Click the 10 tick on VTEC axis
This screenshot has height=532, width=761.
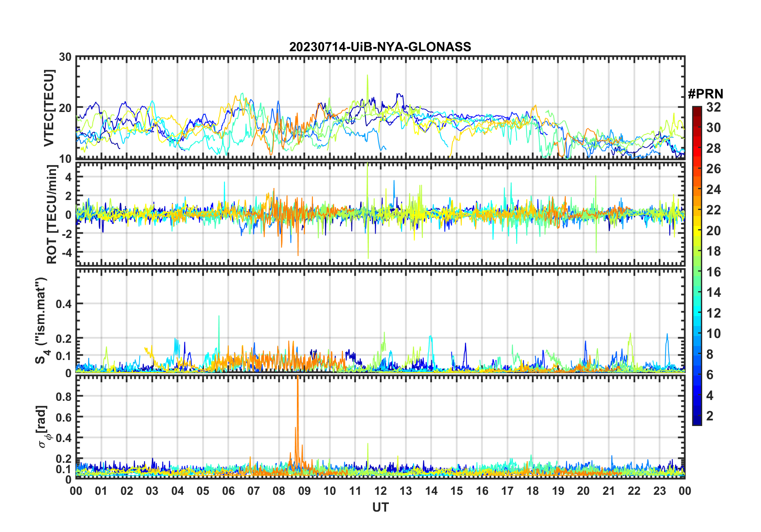[65, 159]
